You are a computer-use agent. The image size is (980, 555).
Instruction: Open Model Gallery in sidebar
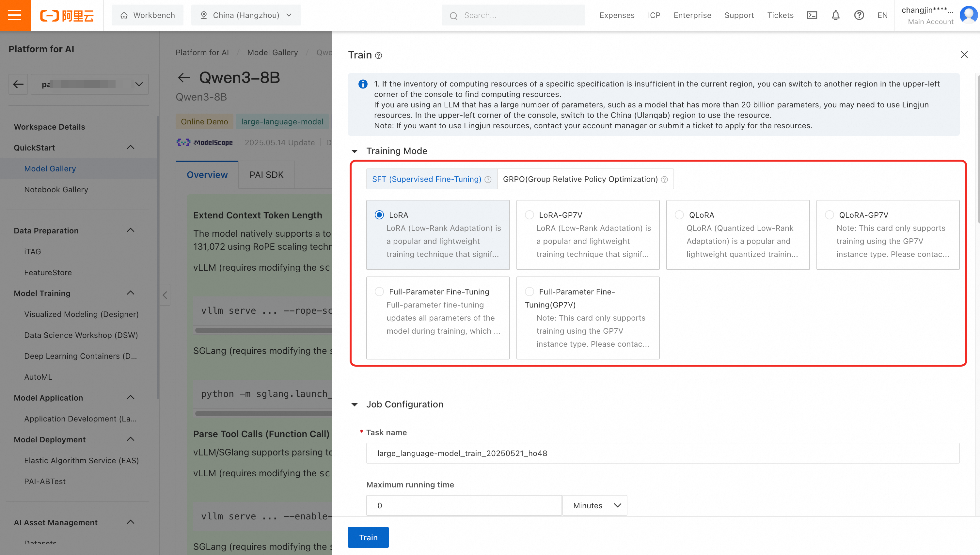tap(50, 169)
